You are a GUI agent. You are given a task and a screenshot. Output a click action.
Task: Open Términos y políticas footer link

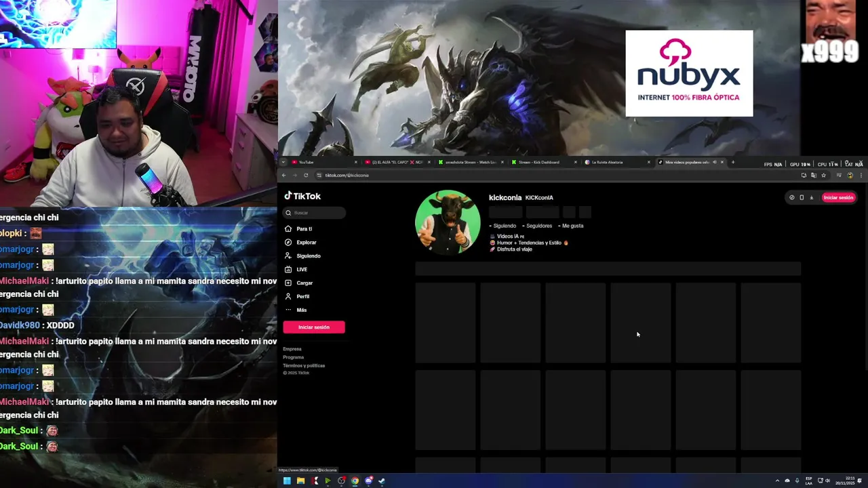coord(304,365)
